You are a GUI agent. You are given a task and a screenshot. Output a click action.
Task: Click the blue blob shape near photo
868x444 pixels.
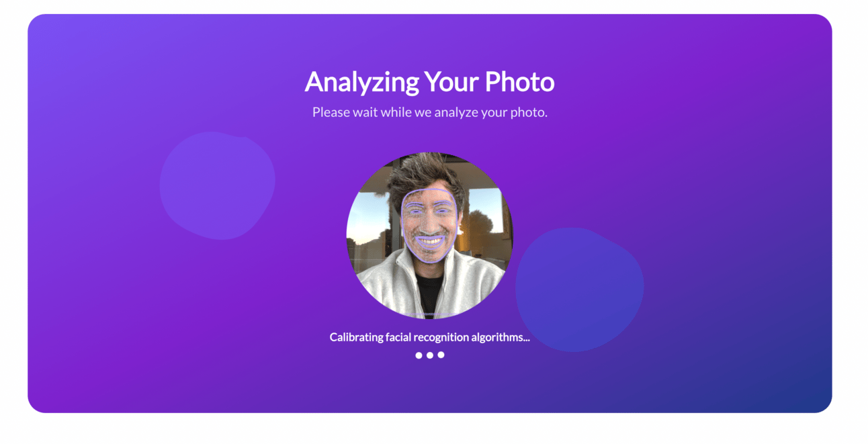[579, 290]
